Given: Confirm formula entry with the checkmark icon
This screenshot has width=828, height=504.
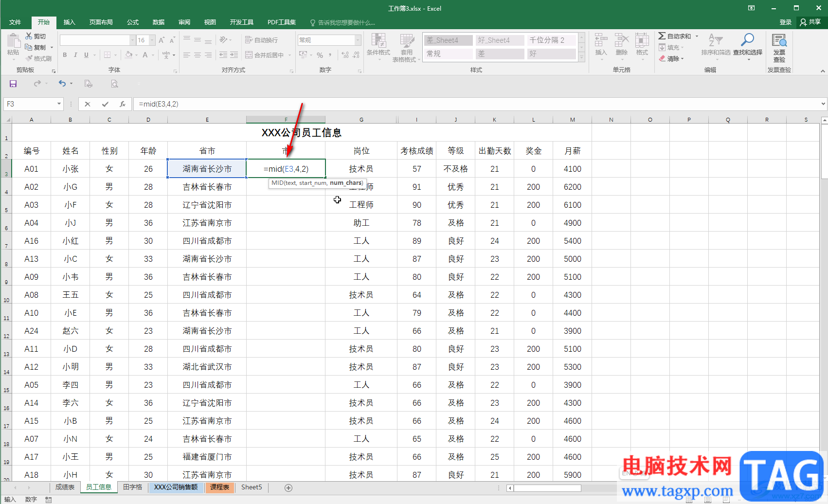Looking at the screenshot, I should tap(105, 104).
